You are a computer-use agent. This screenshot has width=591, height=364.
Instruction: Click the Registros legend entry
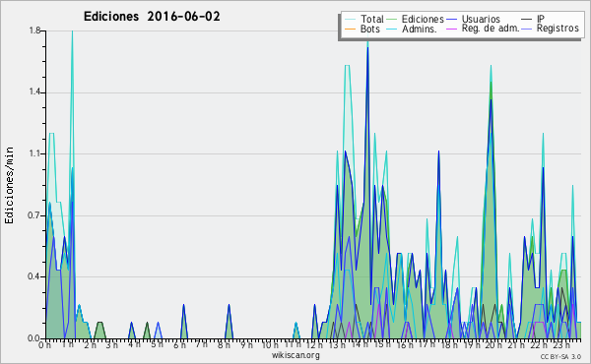[x=558, y=29]
